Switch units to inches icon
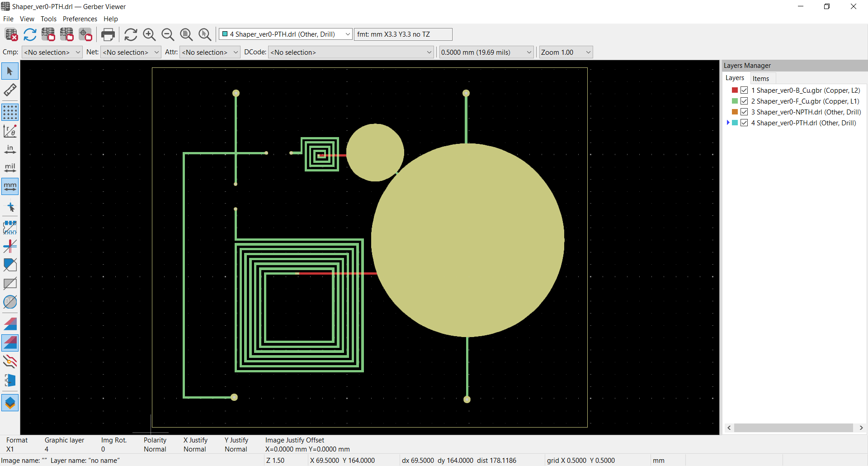The image size is (868, 466). pos(10,149)
